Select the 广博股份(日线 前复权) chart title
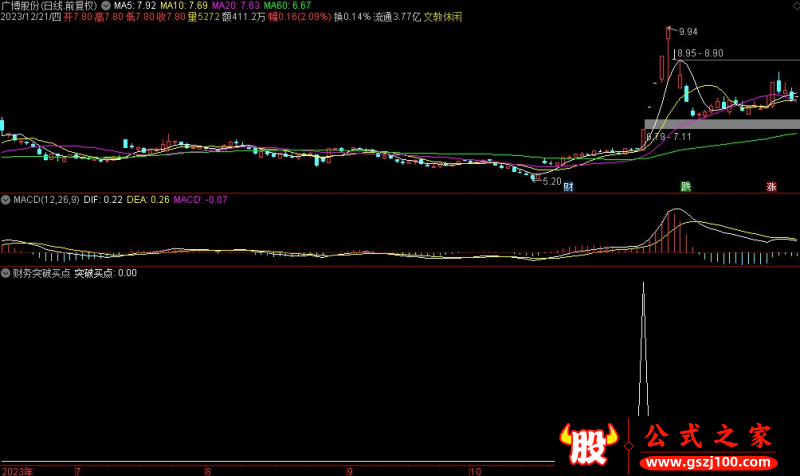This screenshot has width=800, height=476. click(49, 6)
